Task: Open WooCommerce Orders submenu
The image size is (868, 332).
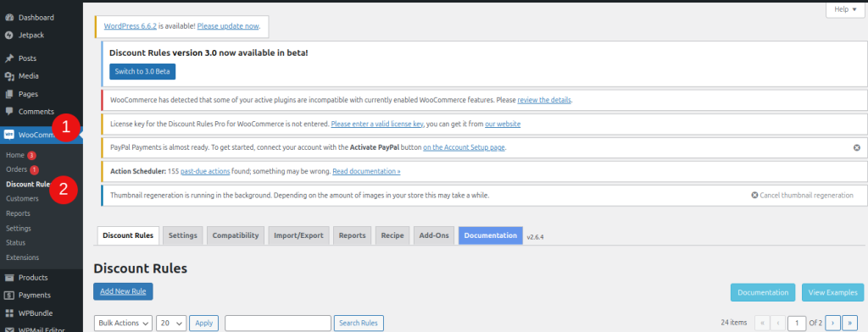Action: pyautogui.click(x=17, y=169)
